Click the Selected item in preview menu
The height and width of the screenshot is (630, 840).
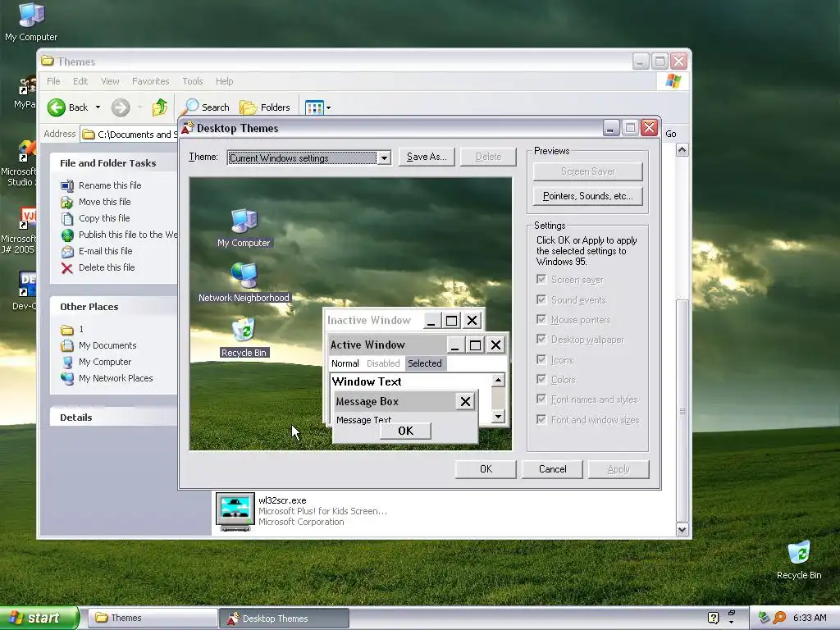click(425, 363)
